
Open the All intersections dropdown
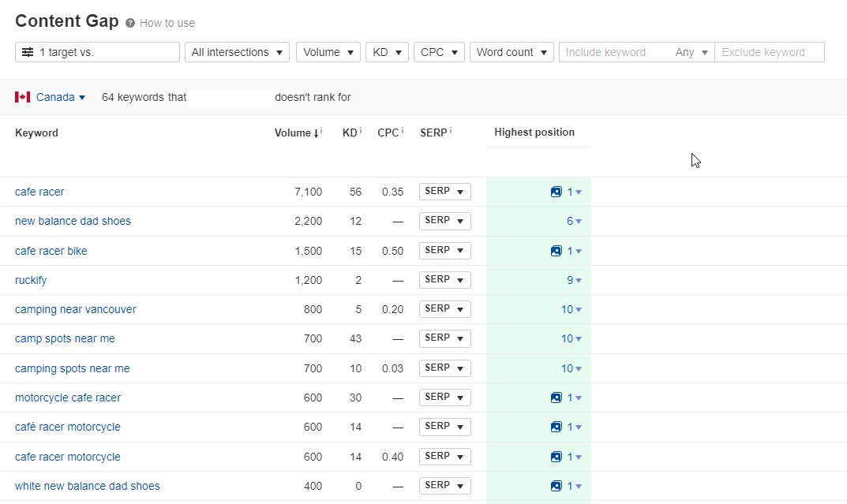[x=237, y=51]
